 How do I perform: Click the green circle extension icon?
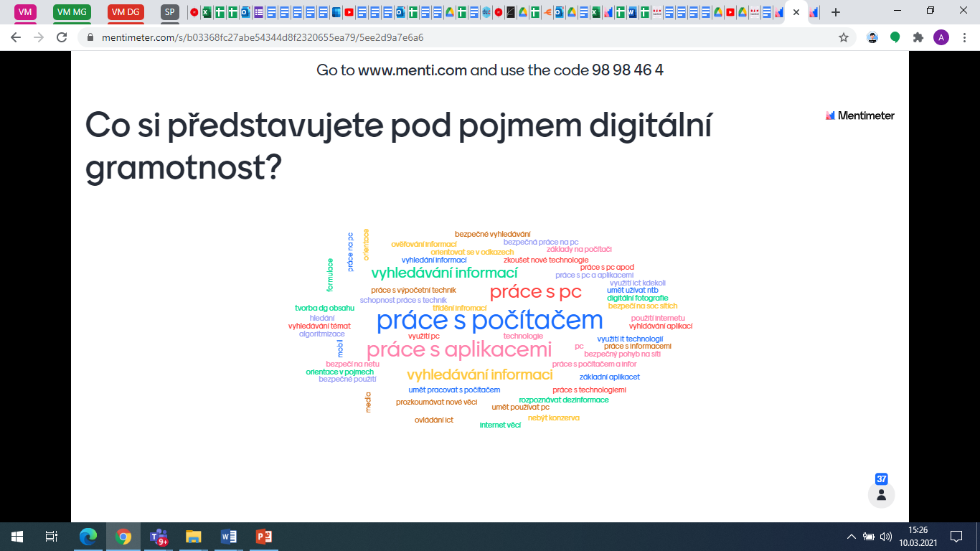coord(895,37)
